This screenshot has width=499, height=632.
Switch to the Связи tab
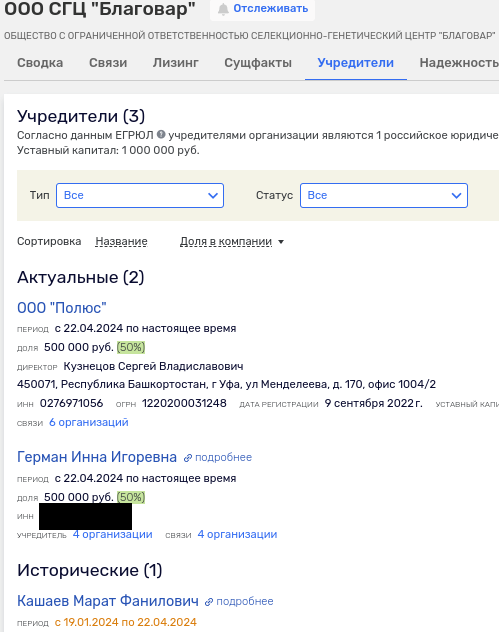(108, 63)
